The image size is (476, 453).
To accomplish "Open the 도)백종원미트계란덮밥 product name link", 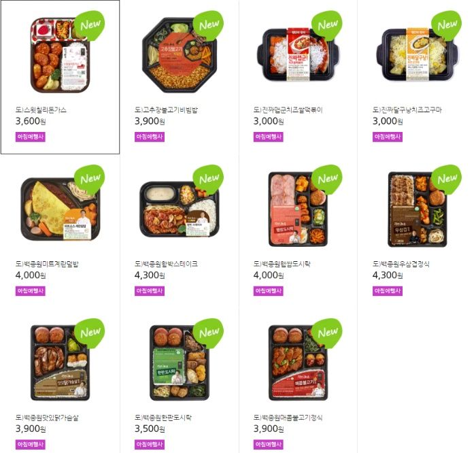I will [47, 264].
